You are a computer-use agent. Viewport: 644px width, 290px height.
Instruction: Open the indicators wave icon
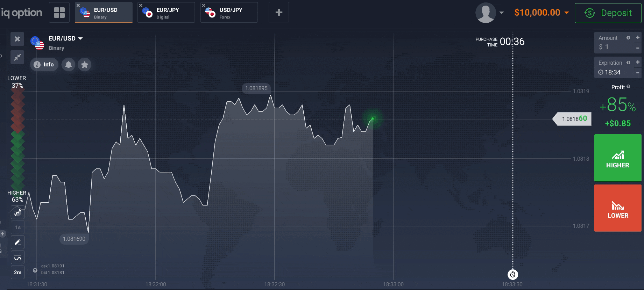coord(17,258)
